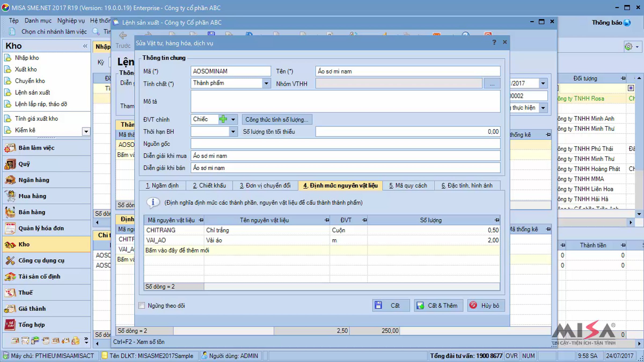Switch to the 5. Mã quy cách tab
The image size is (644, 362).
pos(408,186)
